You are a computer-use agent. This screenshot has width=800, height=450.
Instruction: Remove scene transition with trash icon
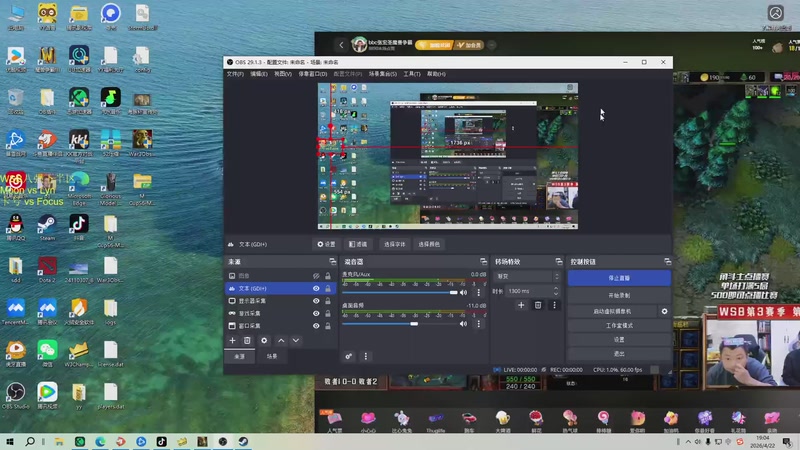click(538, 305)
